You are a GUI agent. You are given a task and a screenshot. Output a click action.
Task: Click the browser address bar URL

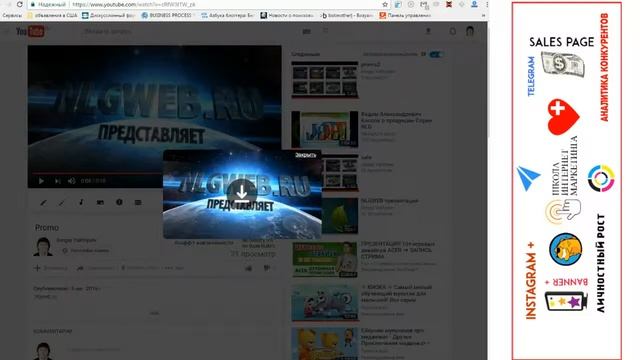[134, 4]
